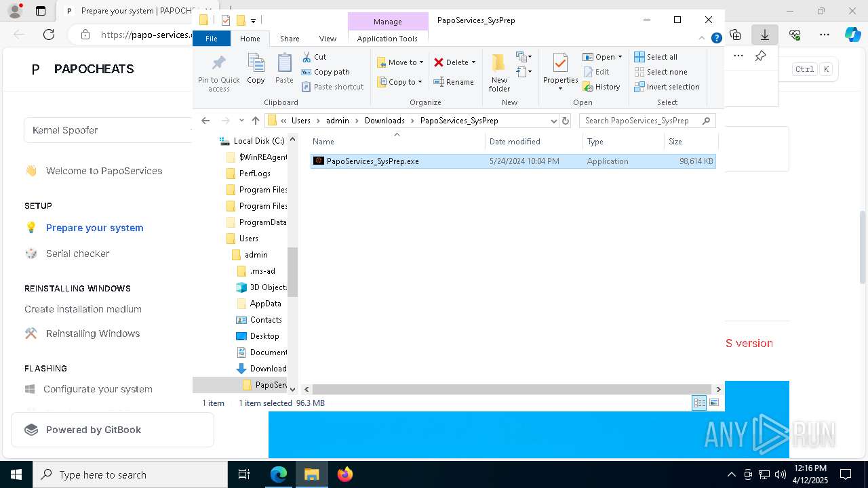Click Powered by GitBook link
This screenshot has height=488, width=868.
[113, 430]
